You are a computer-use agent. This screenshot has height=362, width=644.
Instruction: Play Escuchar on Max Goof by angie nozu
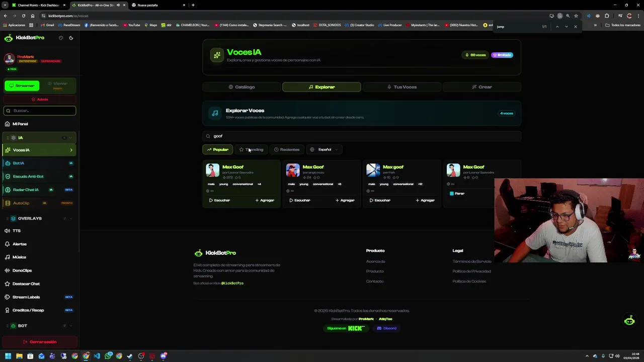pos(300,200)
